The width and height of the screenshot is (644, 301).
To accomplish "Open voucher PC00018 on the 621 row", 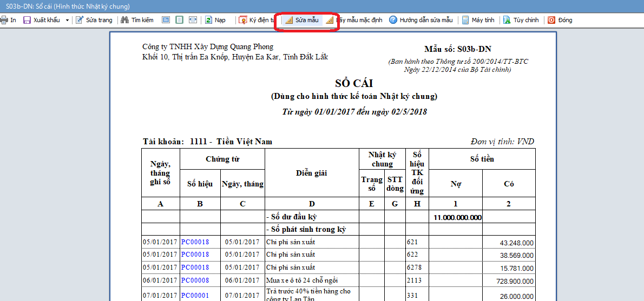I will (195, 242).
